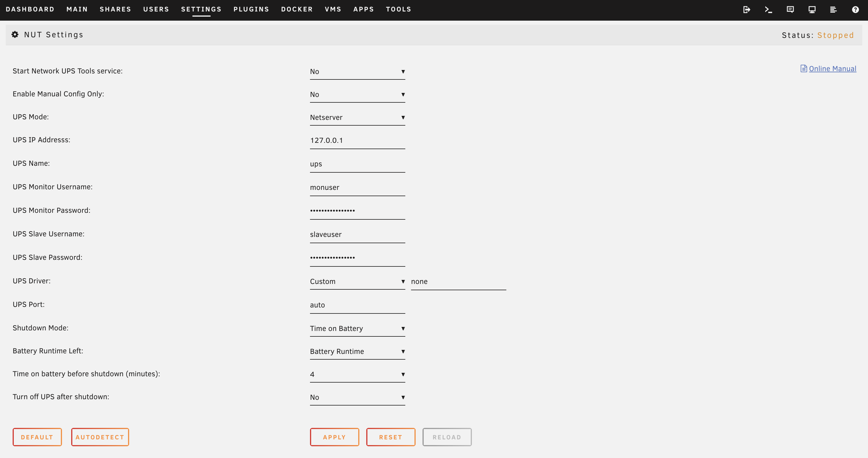Open the terminal icon in top bar
Image resolution: width=868 pixels, height=458 pixels.
768,9
